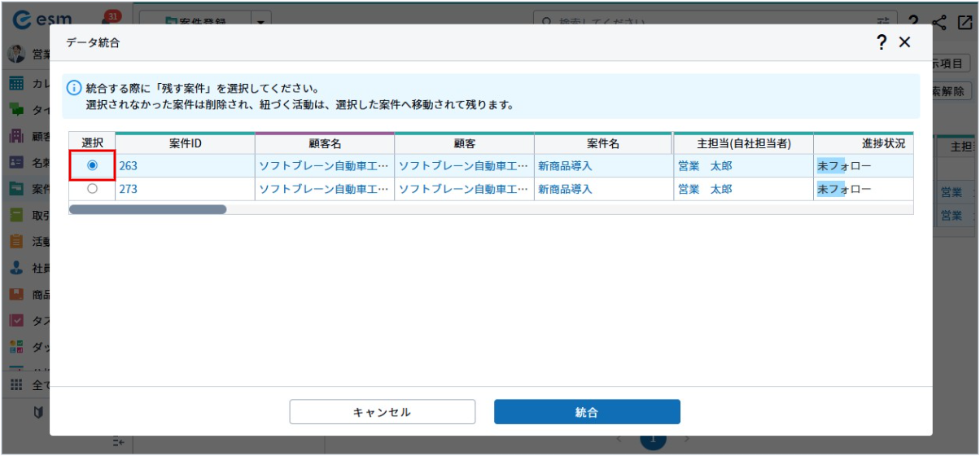980x456 pixels.
Task: Click the share icon in the top bar
Action: [940, 22]
